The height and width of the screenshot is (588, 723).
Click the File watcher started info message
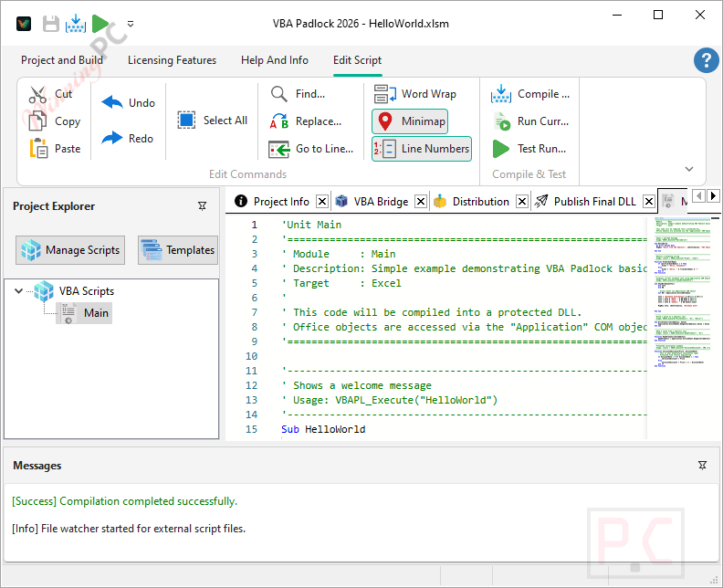129,529
